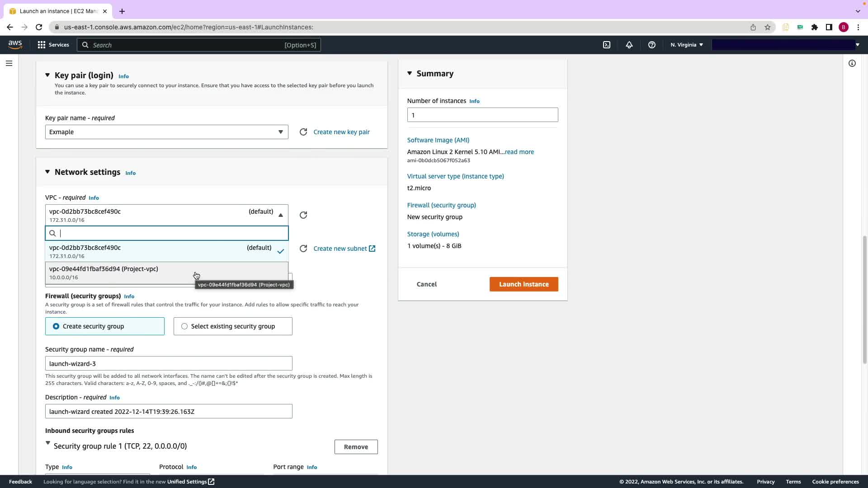Open the Key pair name dropdown

pyautogui.click(x=166, y=132)
